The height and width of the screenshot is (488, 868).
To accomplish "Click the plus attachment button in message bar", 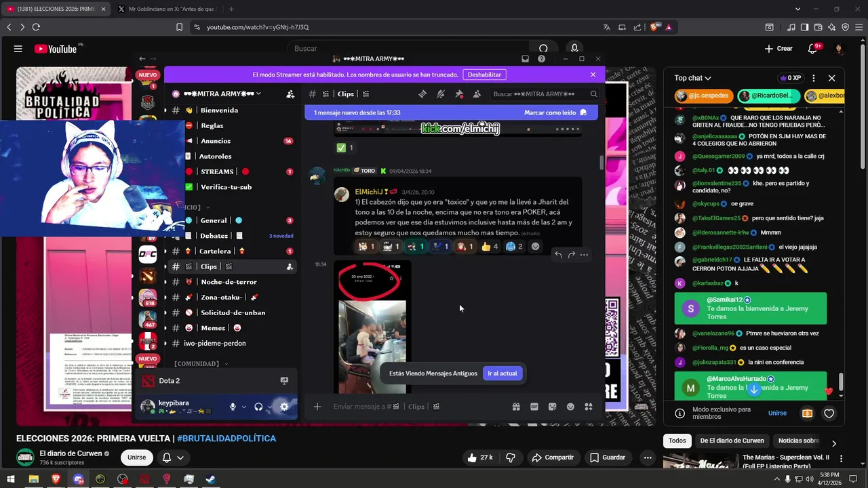I will 317,407.
